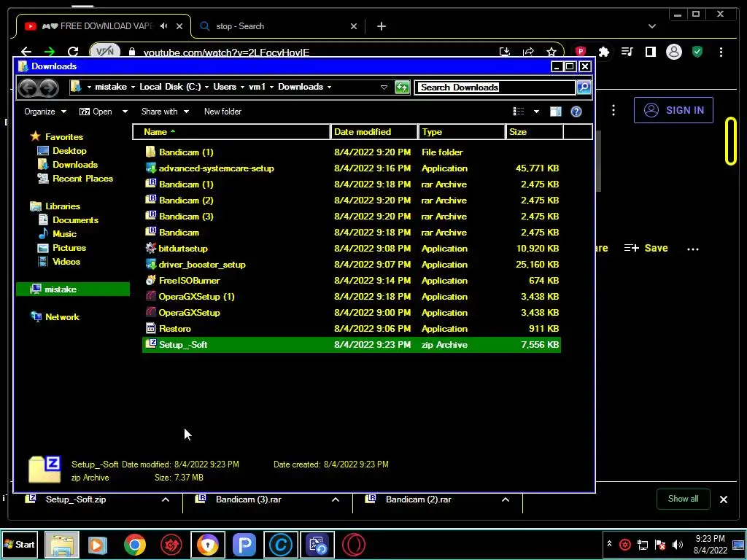The height and width of the screenshot is (560, 747).
Task: Open File Explorer taskbar icon
Action: [62, 545]
